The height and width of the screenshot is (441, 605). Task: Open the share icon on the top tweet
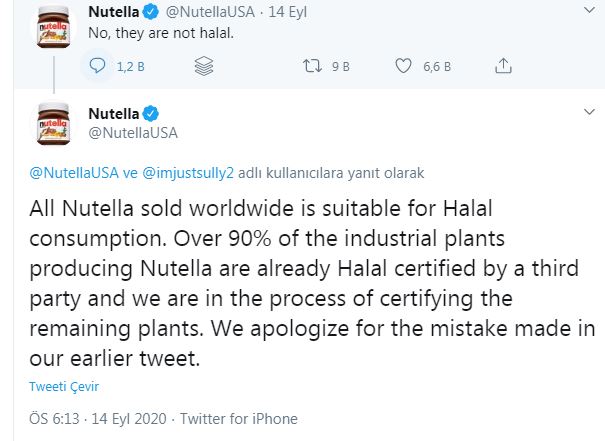click(504, 66)
